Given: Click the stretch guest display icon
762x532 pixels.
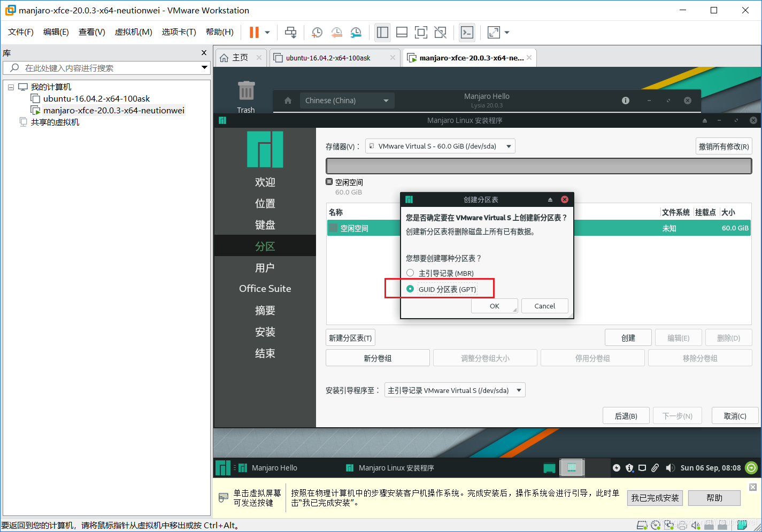Looking at the screenshot, I should coord(494,33).
